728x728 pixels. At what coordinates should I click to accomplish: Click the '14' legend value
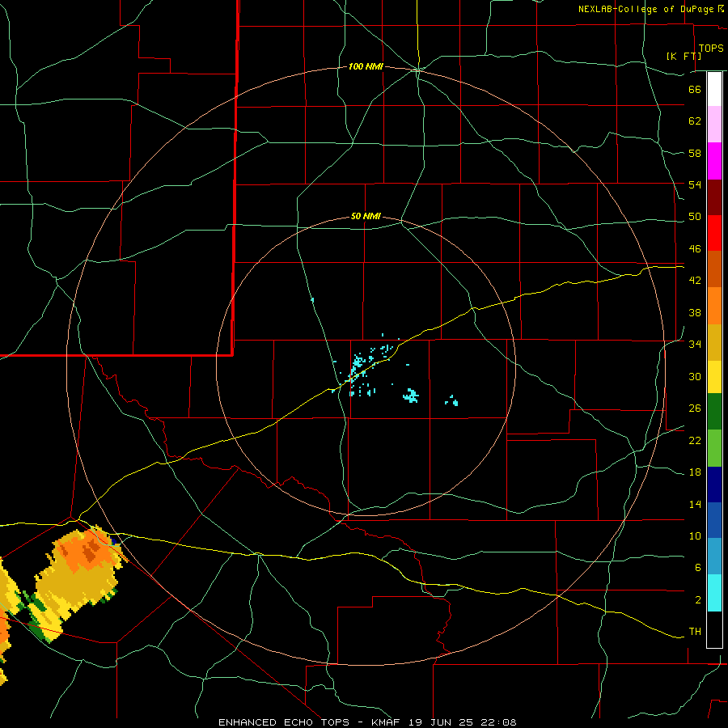(x=695, y=504)
